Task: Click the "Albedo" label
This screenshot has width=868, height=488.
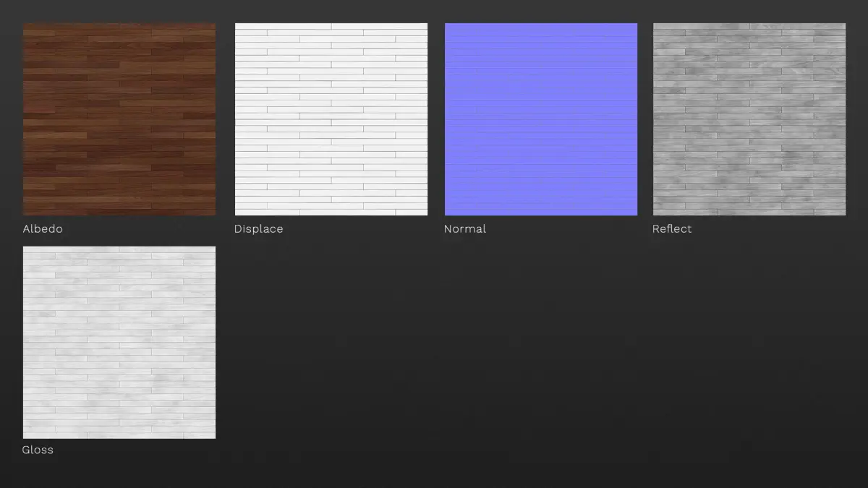Action: click(43, 228)
